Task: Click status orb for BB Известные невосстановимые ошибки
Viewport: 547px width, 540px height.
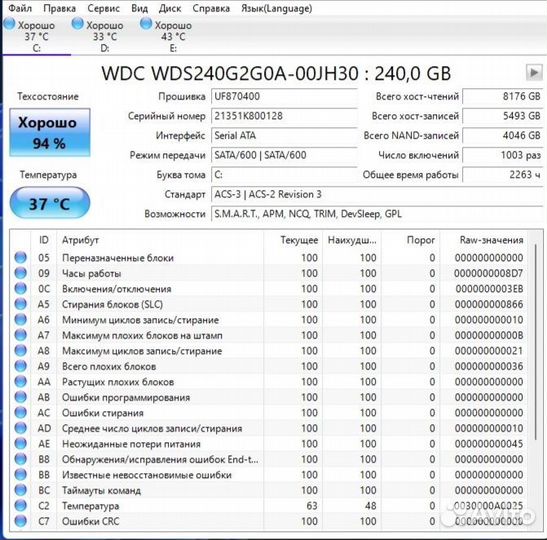Action: click(x=21, y=474)
